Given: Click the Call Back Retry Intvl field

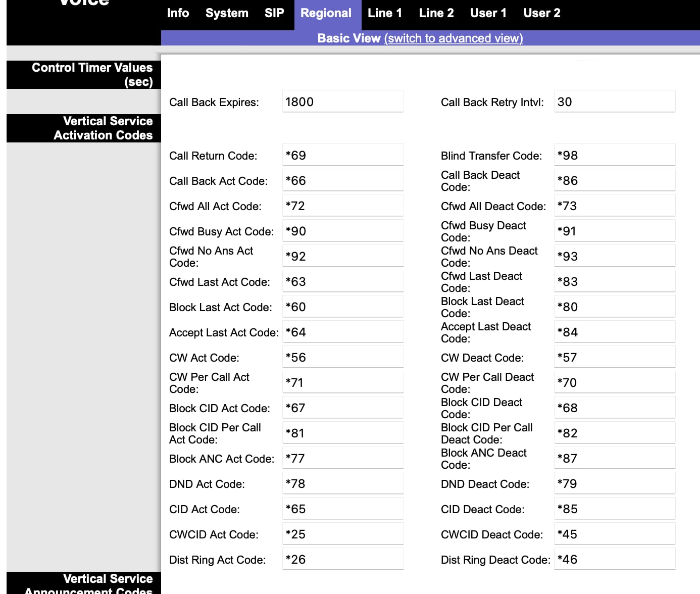Looking at the screenshot, I should pos(615,102).
